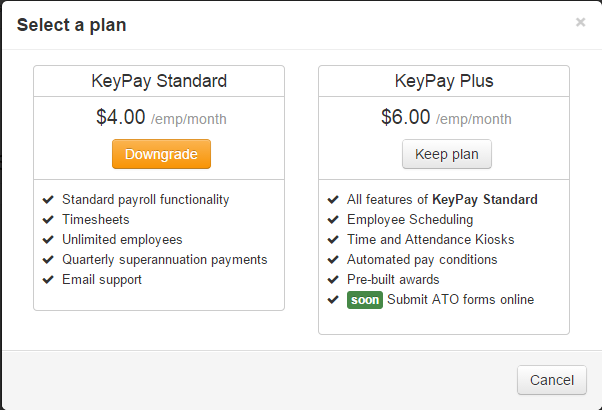Click the checkmark beside Time and Attendance Kiosks

(333, 239)
